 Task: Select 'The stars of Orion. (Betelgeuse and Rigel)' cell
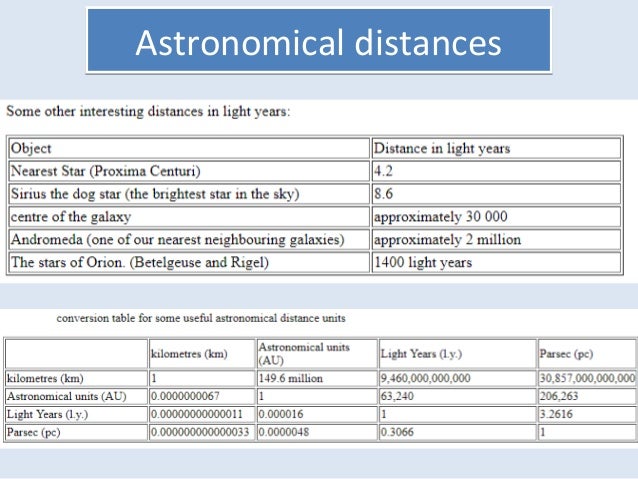(x=189, y=262)
